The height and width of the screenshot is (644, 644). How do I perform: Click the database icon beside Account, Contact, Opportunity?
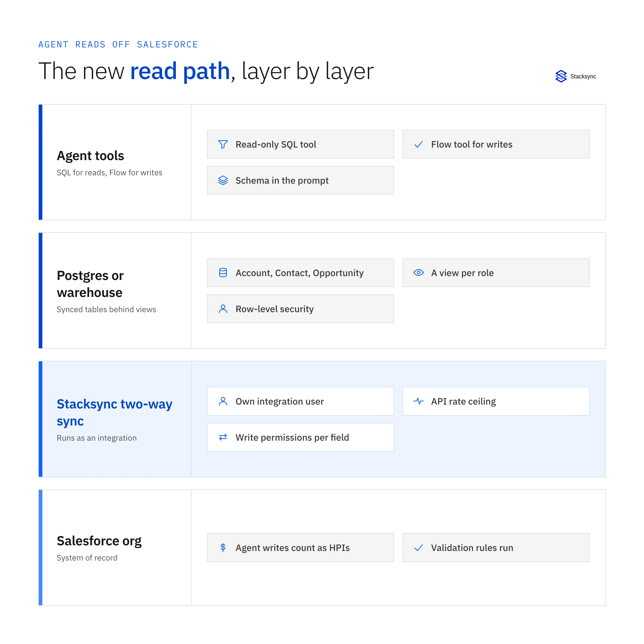click(223, 273)
